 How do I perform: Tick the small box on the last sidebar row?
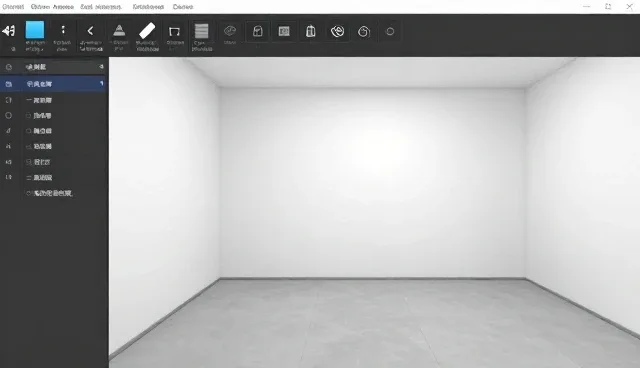coord(29,193)
